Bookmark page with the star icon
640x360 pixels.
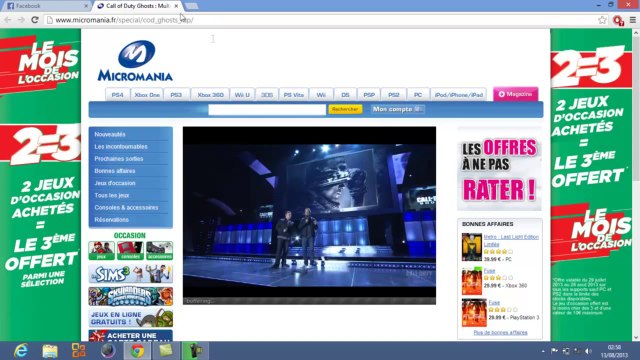point(602,20)
